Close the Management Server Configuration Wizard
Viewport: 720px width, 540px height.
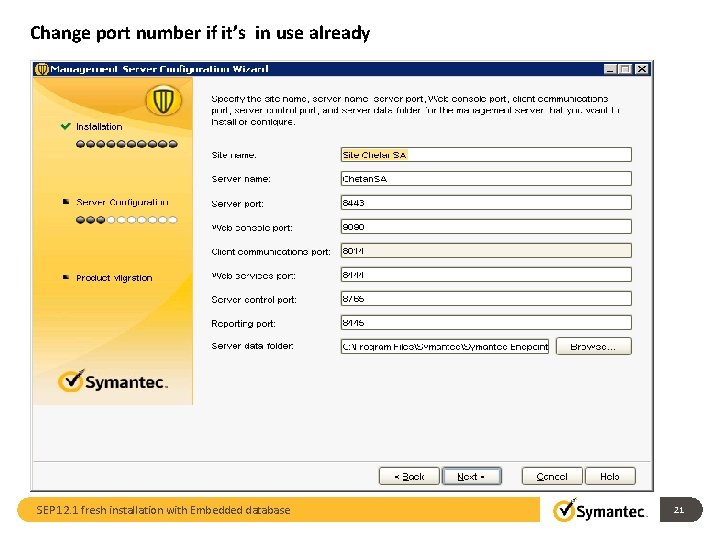click(641, 69)
